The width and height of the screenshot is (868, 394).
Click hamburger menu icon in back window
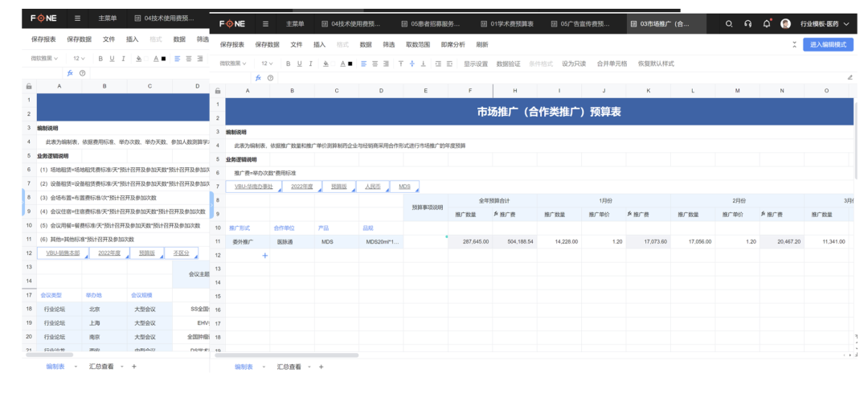[x=77, y=18]
